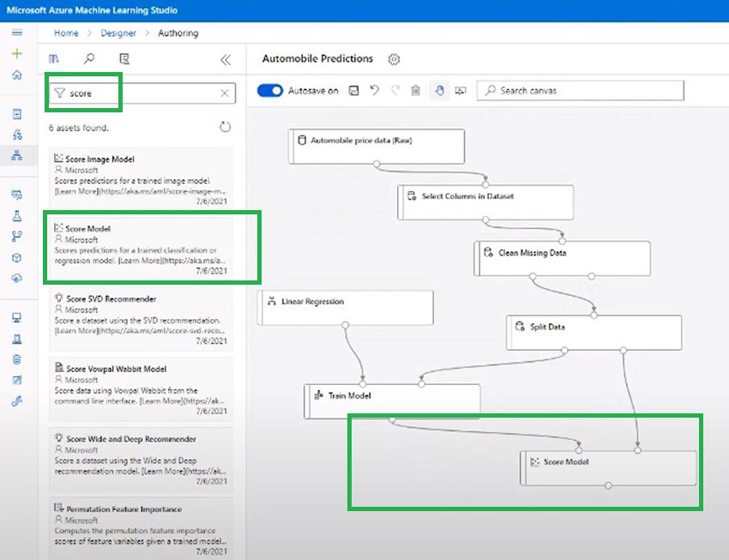Select the Score Model asset card
The image size is (729, 560).
142,247
